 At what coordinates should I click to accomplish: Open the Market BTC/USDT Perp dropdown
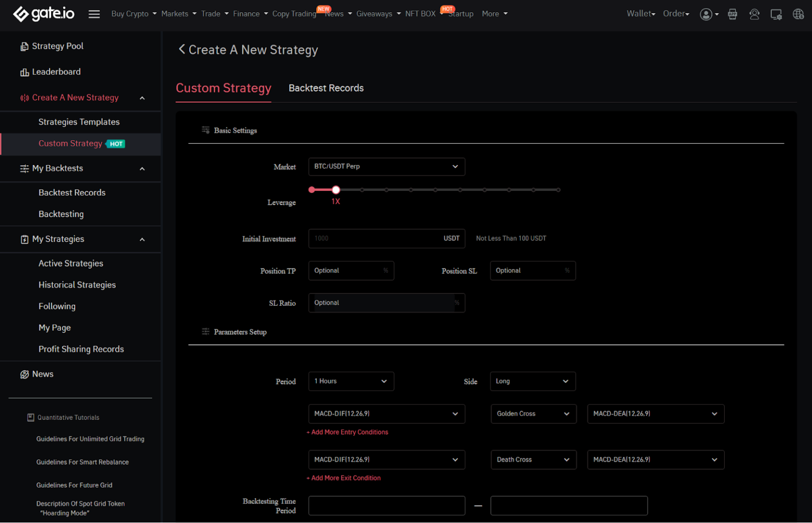click(386, 167)
